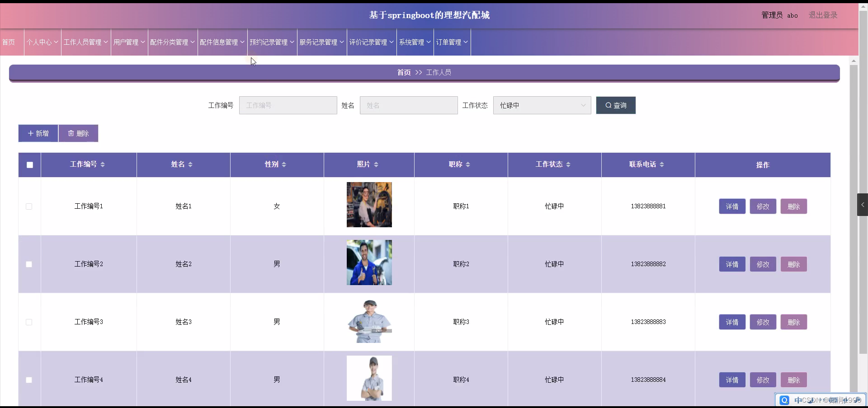
Task: Check the checkbox for the 姓名1 row
Action: [29, 206]
